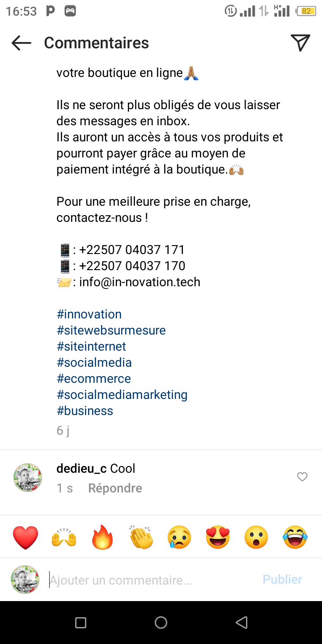Open the #innovation hashtag

pyautogui.click(x=89, y=314)
